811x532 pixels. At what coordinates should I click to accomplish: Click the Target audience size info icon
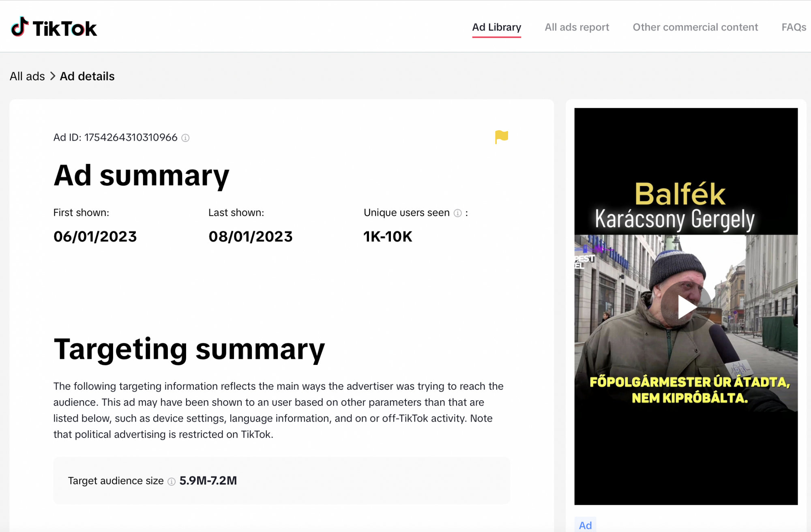coord(172,481)
